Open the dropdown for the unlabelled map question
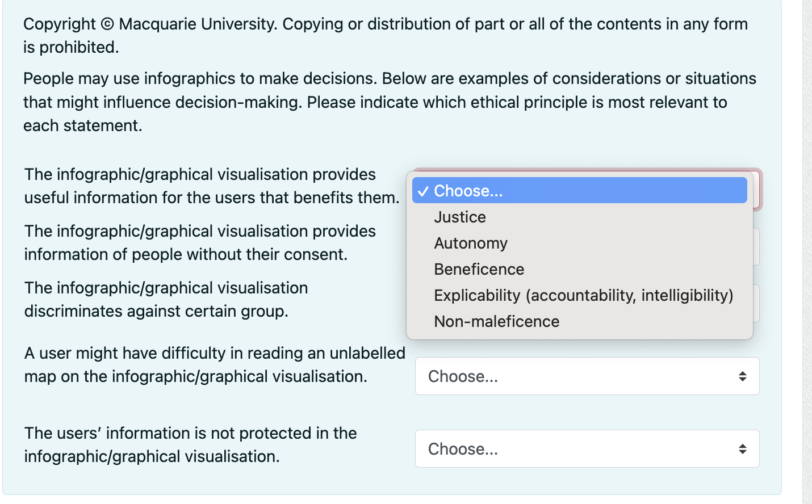This screenshot has width=812, height=504. click(x=587, y=376)
